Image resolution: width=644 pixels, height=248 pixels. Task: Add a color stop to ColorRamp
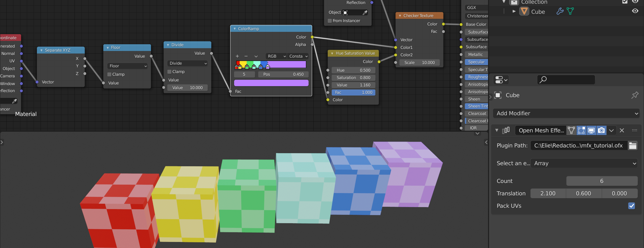237,56
